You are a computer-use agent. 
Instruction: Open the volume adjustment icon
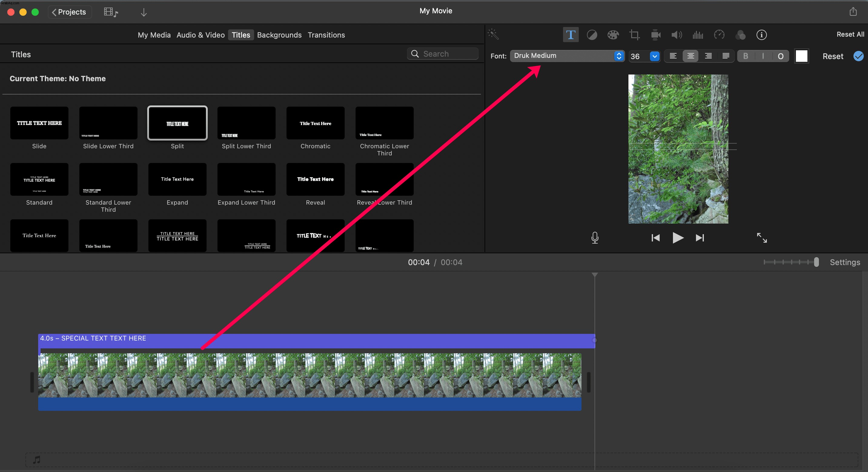click(x=677, y=35)
